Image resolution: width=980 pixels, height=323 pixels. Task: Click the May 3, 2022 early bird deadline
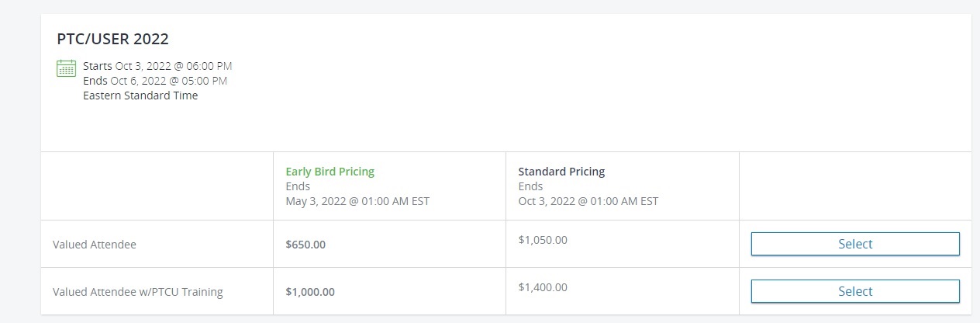357,201
